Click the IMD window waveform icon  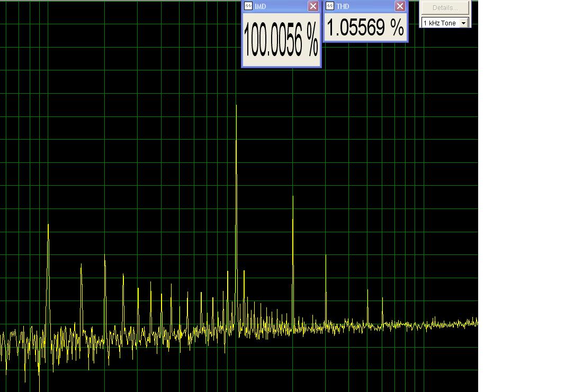point(248,6)
